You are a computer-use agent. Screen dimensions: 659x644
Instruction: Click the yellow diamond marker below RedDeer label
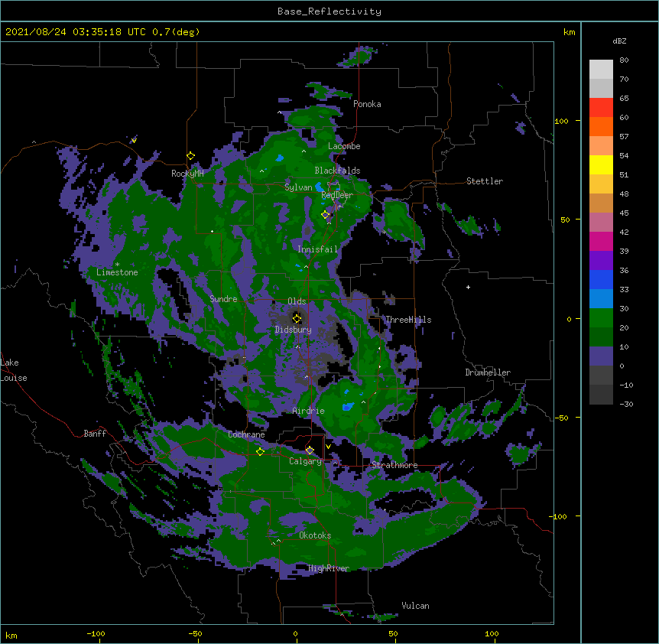coord(325,215)
